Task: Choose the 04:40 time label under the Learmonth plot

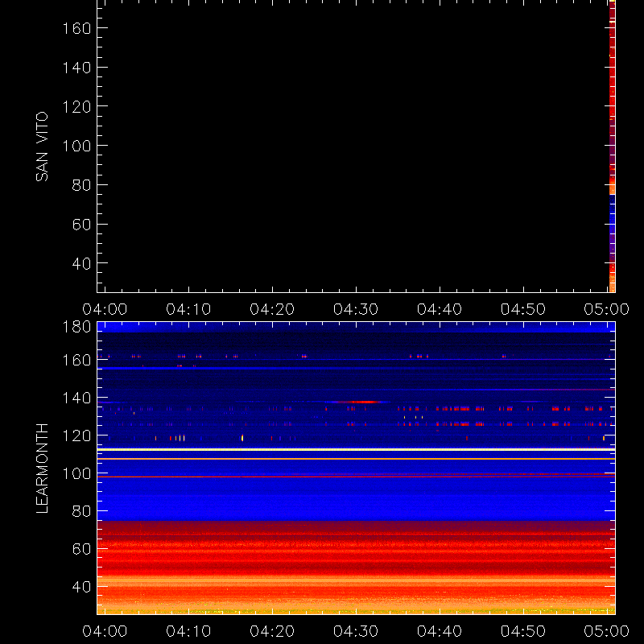Action: click(440, 631)
